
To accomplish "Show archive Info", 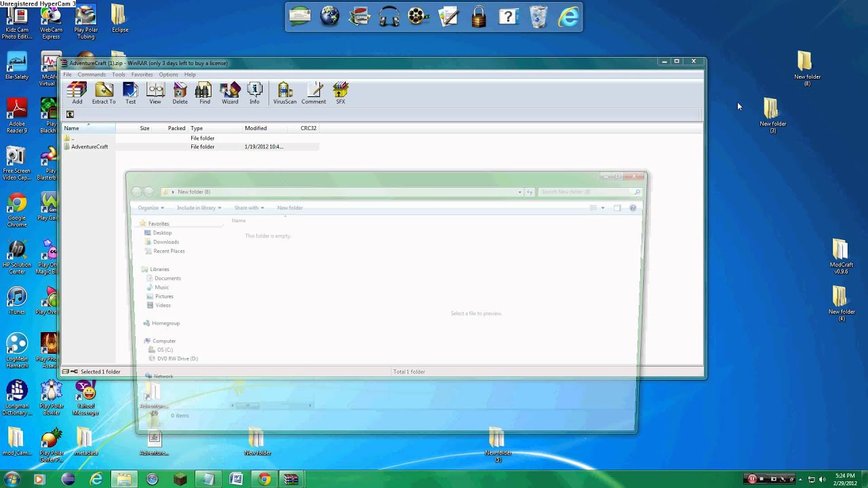I will tap(254, 93).
